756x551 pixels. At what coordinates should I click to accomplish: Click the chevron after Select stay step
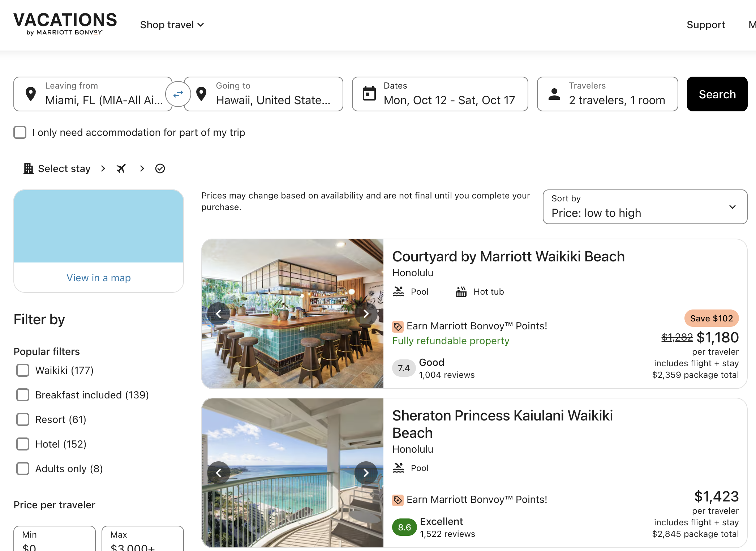[x=103, y=168]
